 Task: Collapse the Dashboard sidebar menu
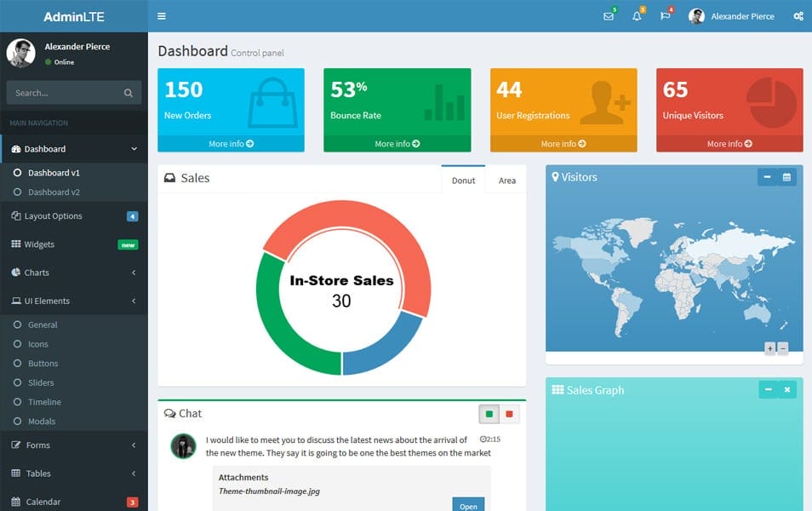(x=73, y=149)
